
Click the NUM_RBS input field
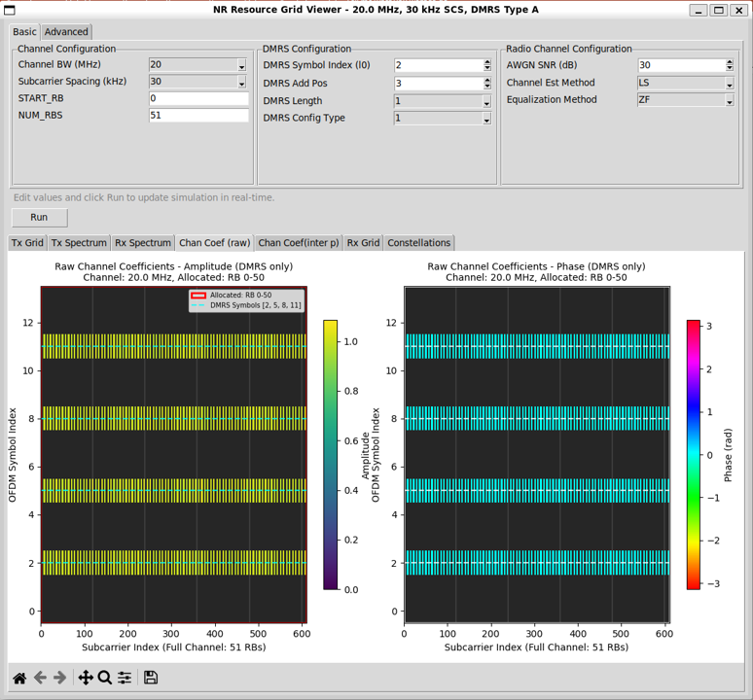(x=198, y=116)
